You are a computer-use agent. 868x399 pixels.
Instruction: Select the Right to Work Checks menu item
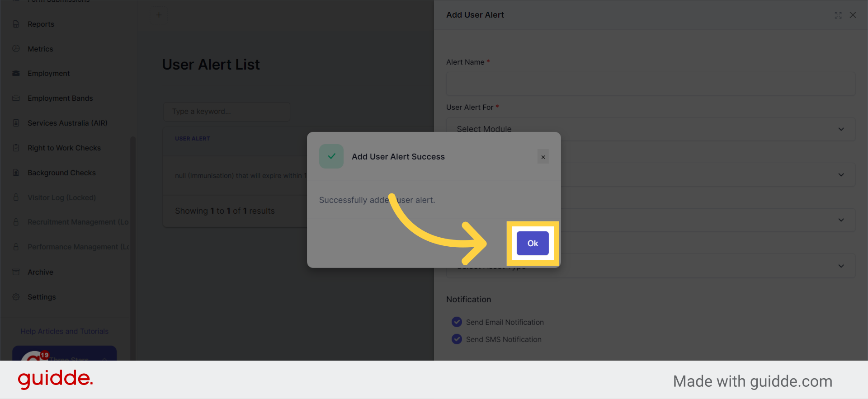click(x=63, y=148)
